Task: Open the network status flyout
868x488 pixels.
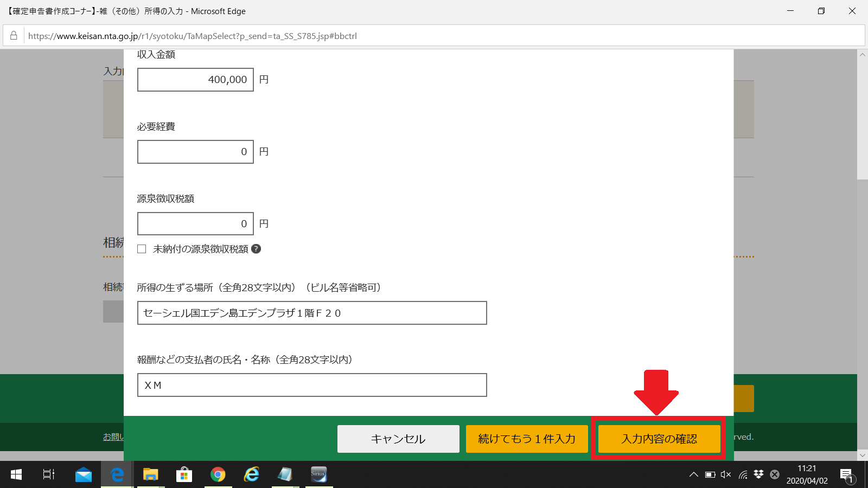Action: 742,474
